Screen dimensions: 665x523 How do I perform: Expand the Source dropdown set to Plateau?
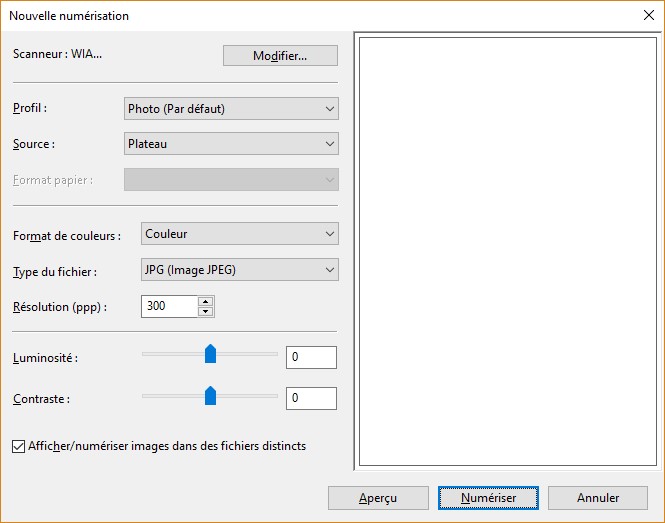click(x=231, y=144)
